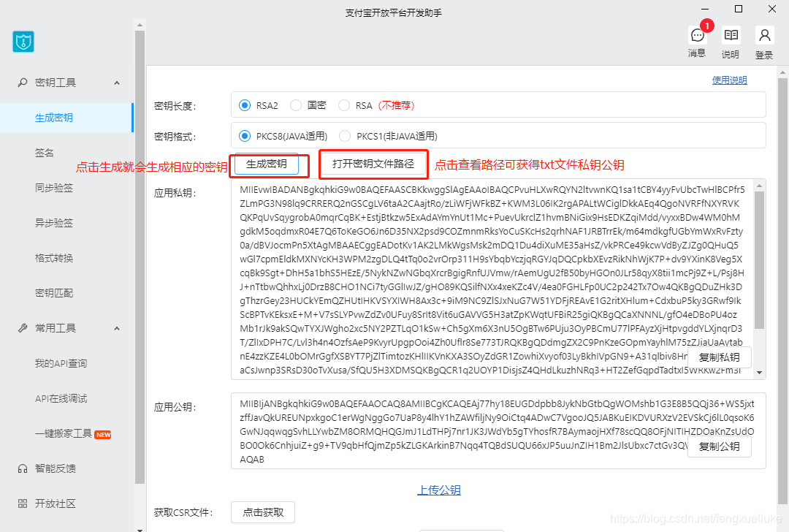Open the 登录 account icon
This screenshot has height=532, width=789.
pyautogui.click(x=763, y=34)
